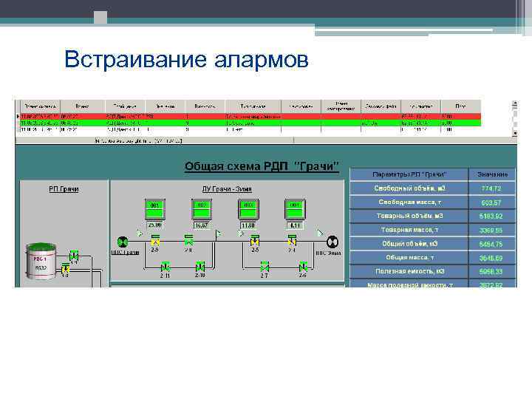Screen dimensions: 532x399
Task: Click the green tank indicator above 11,08
Action: pyautogui.click(x=248, y=209)
